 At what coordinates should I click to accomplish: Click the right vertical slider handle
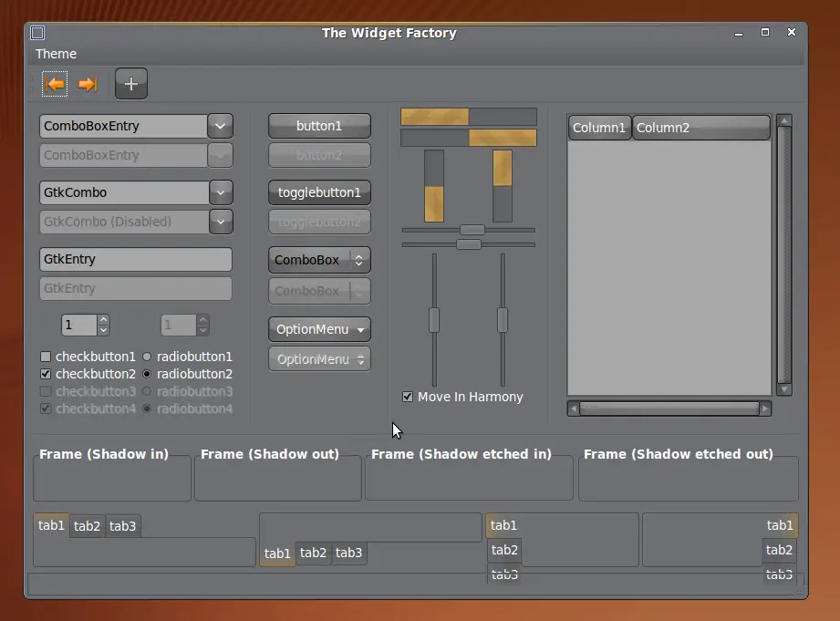point(502,320)
